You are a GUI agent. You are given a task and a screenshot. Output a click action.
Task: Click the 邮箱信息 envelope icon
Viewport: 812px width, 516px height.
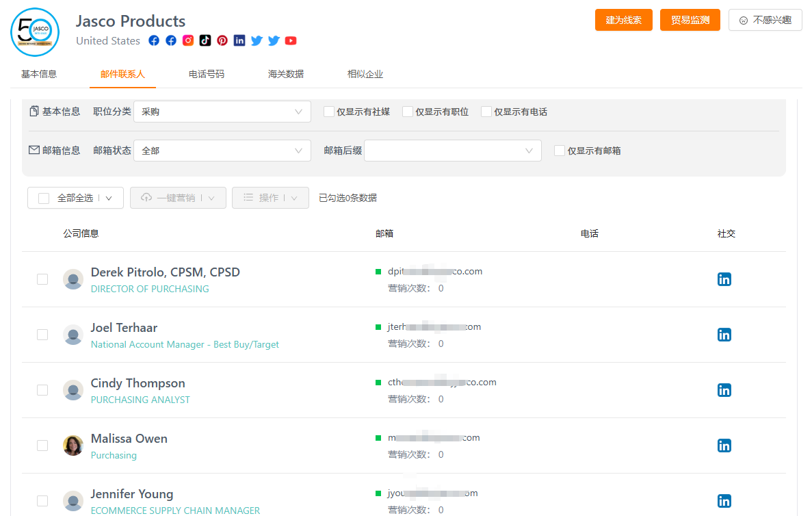point(34,151)
